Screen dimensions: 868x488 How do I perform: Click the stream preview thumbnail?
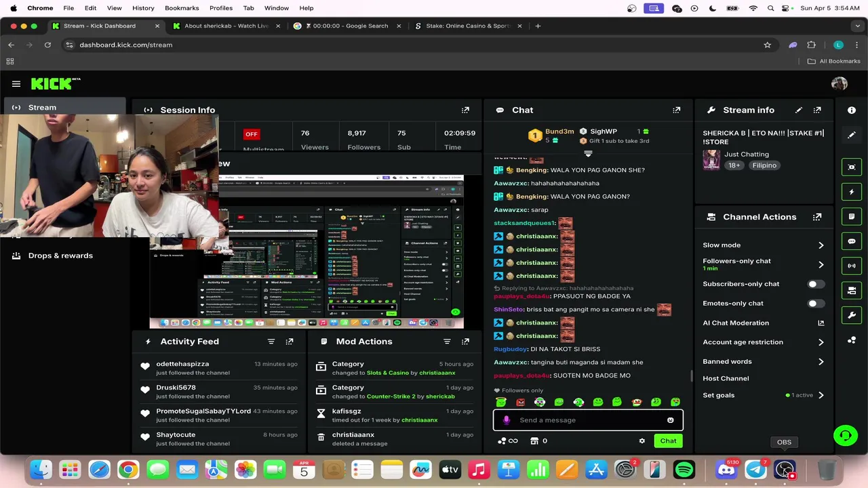coord(307,251)
